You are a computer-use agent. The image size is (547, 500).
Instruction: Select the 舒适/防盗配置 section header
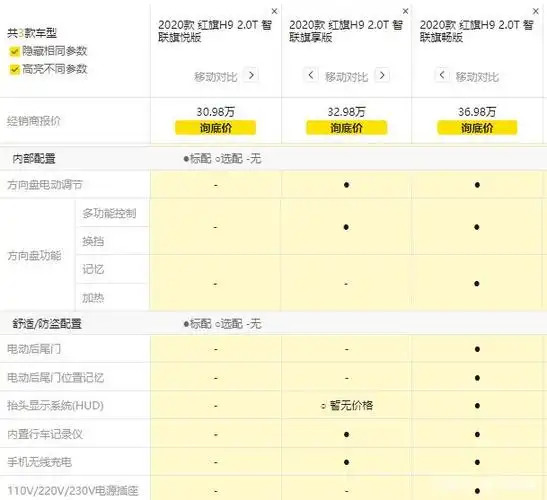pos(47,324)
